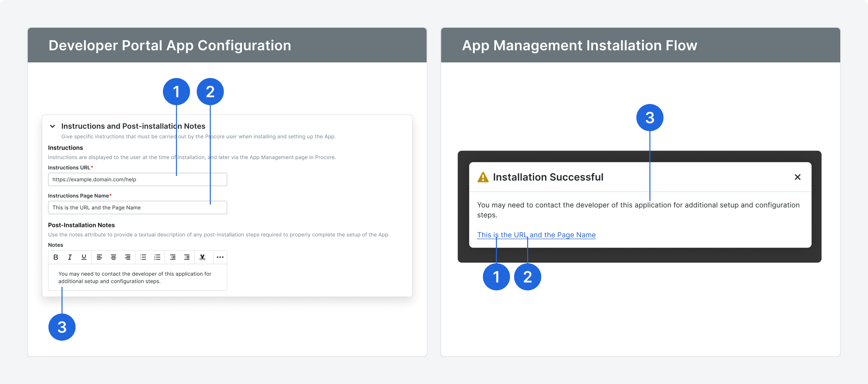868x384 pixels.
Task: Click the scissors cut icon in Notes toolbar
Action: pos(202,257)
